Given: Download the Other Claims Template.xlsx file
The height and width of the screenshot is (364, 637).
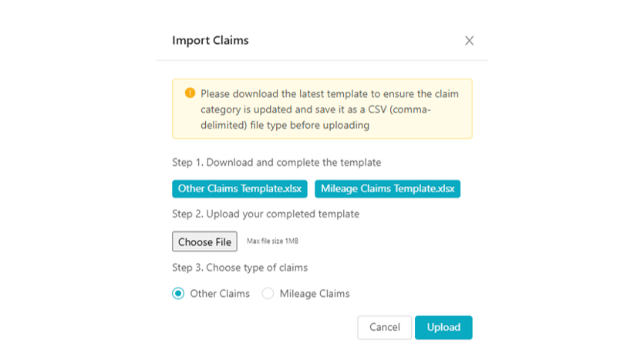Looking at the screenshot, I should [240, 189].
